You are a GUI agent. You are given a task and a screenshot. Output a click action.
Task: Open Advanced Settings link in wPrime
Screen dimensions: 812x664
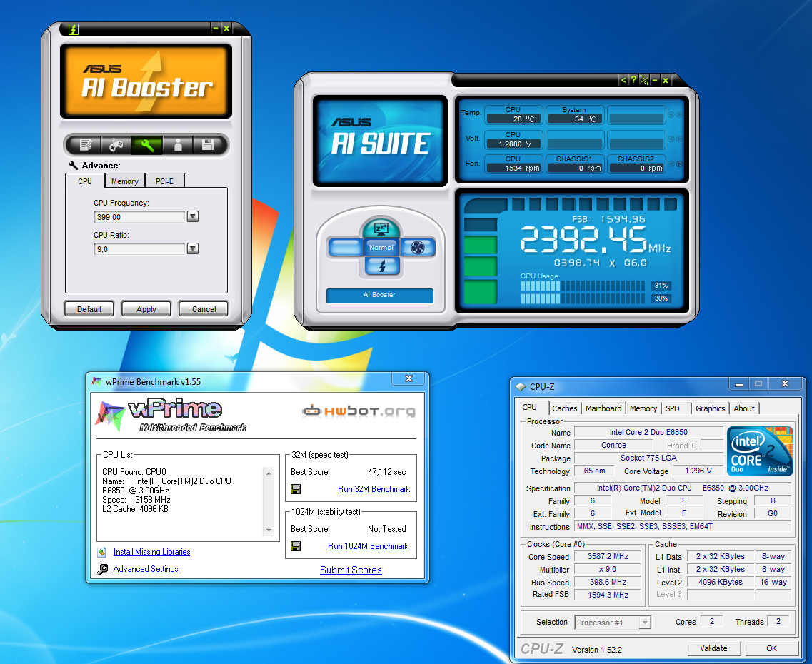pos(146,569)
